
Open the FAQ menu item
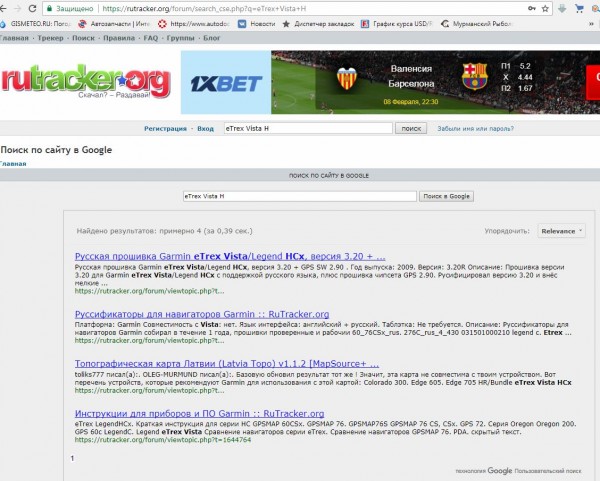coord(151,37)
